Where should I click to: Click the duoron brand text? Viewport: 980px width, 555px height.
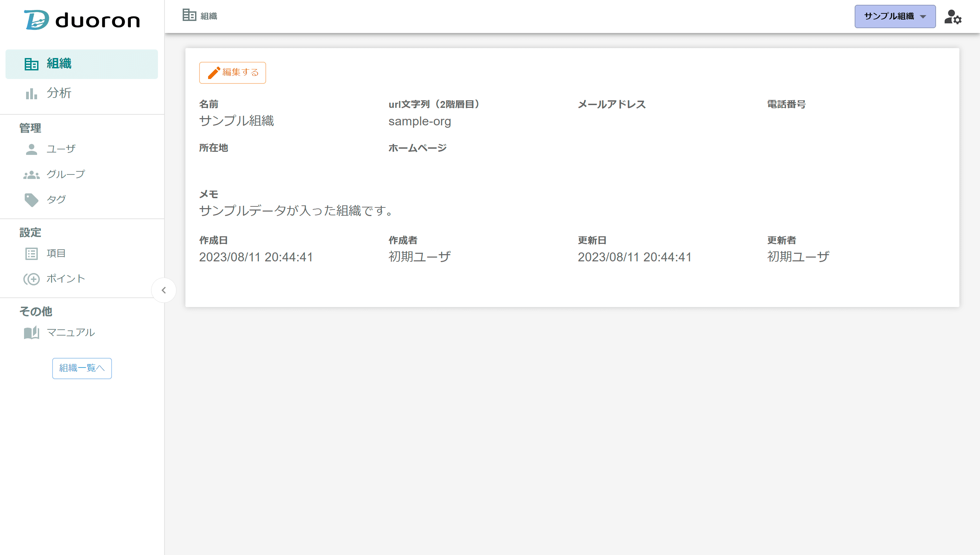(98, 21)
